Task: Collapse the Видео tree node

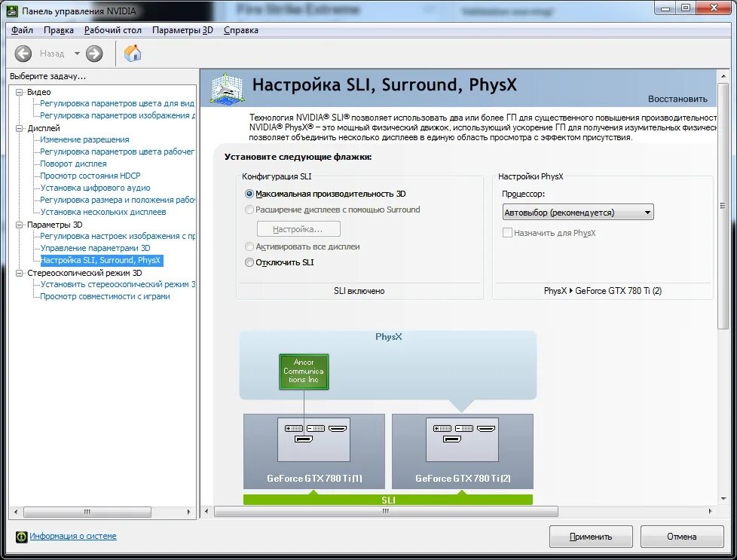Action: [20, 92]
